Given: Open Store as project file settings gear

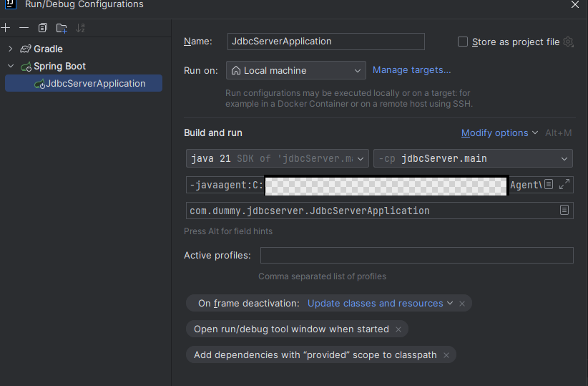Looking at the screenshot, I should [569, 42].
